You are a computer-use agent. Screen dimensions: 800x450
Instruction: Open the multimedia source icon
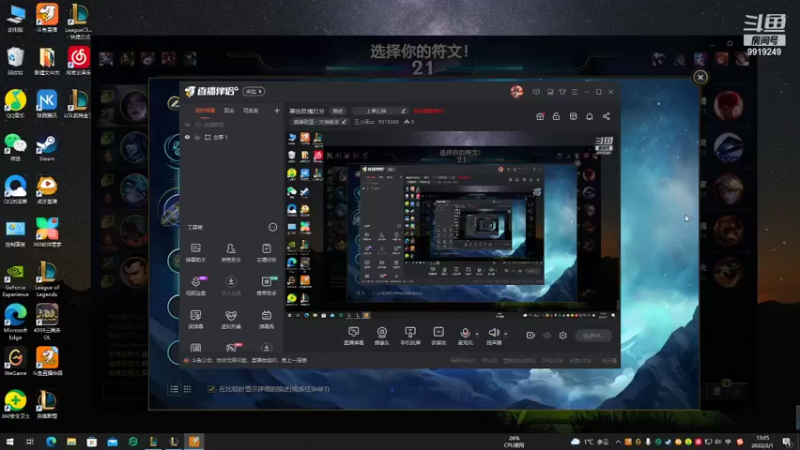[439, 333]
